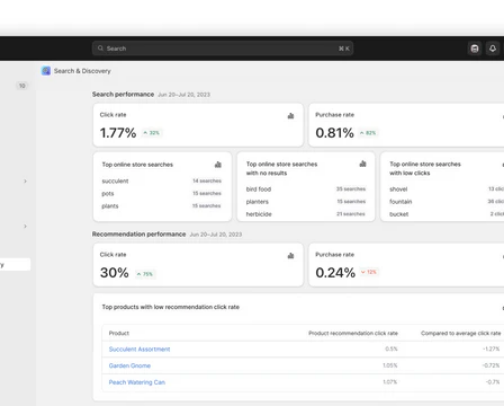Image resolution: width=504 pixels, height=406 pixels.
Task: Click the Search & Discovery app icon
Action: point(46,71)
